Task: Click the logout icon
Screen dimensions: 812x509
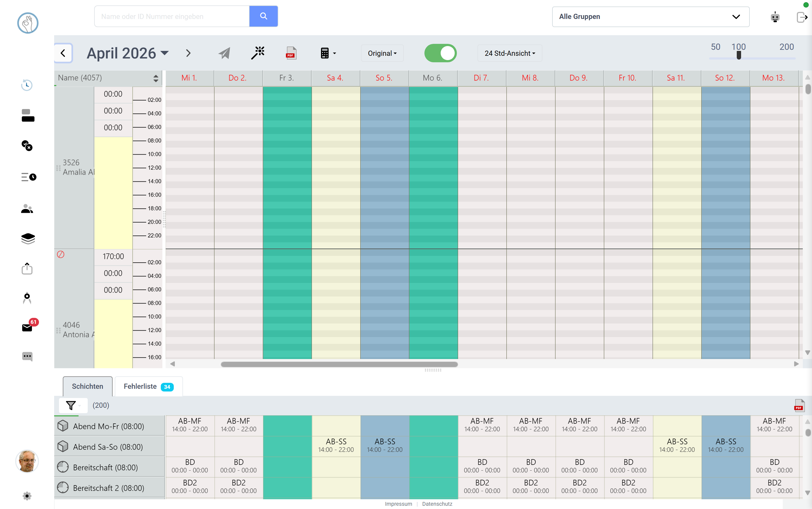Action: (802, 17)
